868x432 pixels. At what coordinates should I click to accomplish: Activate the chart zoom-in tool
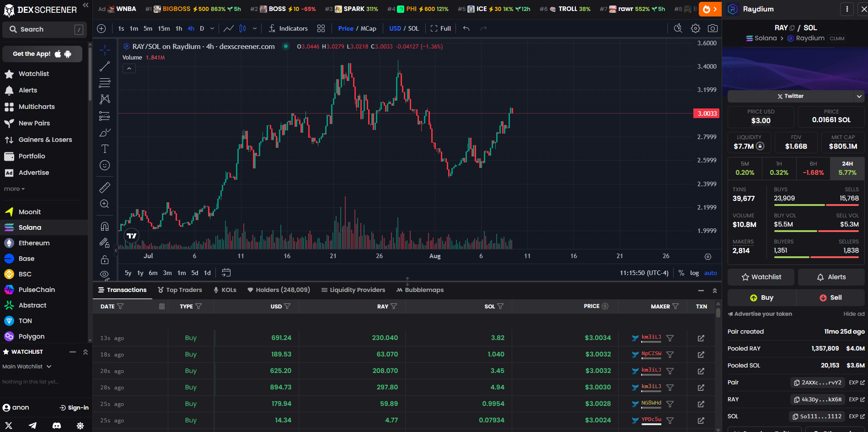(105, 204)
